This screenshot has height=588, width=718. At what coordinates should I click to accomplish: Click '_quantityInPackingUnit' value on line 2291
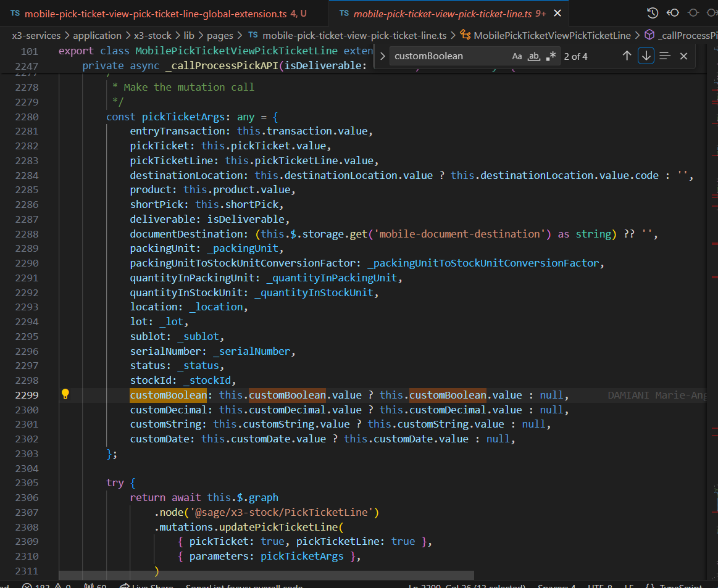tap(332, 278)
